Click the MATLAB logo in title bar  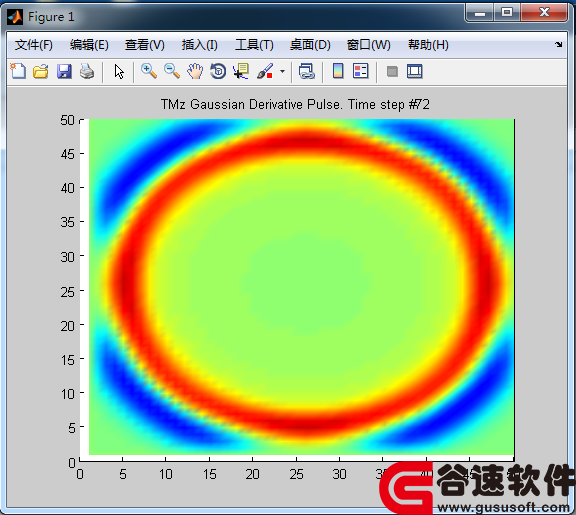click(x=15, y=17)
